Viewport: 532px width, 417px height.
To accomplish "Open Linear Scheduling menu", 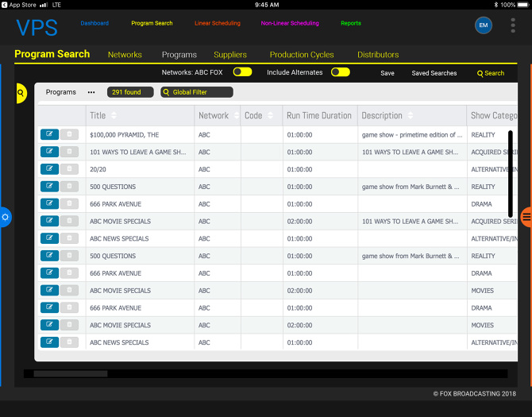I will coord(218,23).
